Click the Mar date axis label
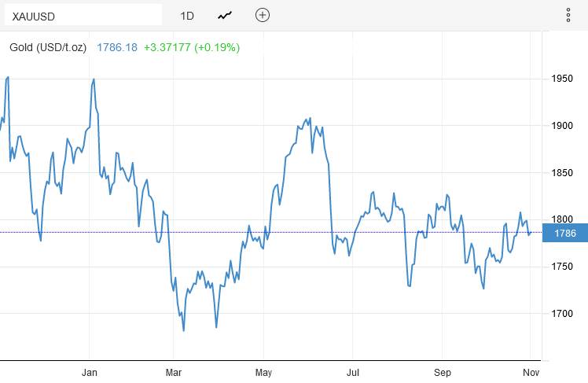Screen dimensions: 588x383 [174, 373]
